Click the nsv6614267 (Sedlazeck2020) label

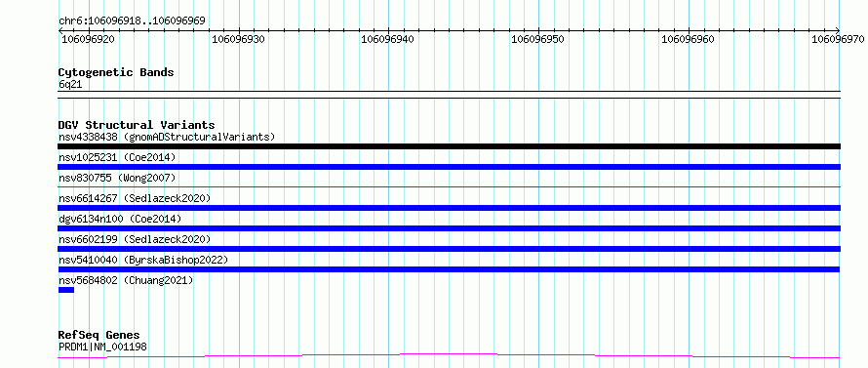point(135,198)
